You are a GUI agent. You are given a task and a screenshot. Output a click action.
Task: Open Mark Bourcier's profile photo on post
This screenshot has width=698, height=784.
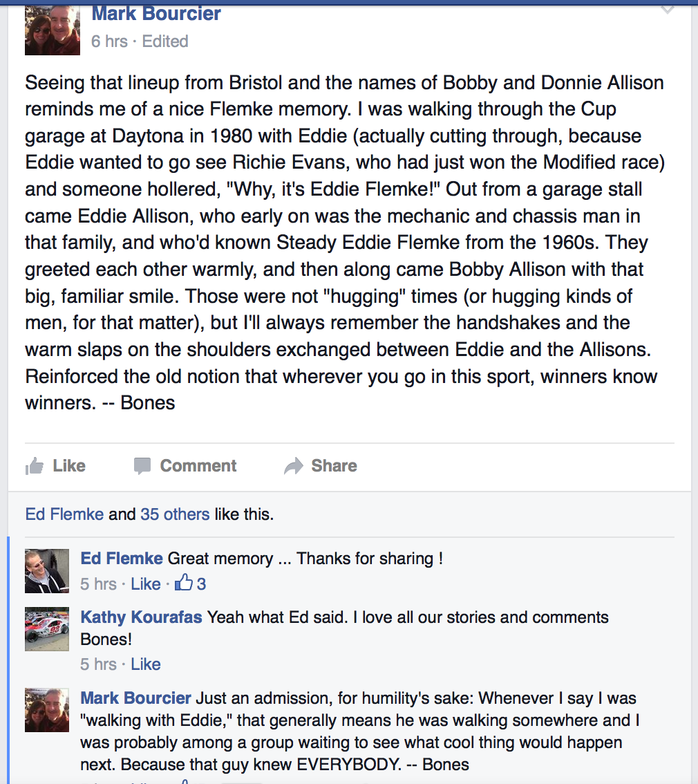[x=53, y=30]
